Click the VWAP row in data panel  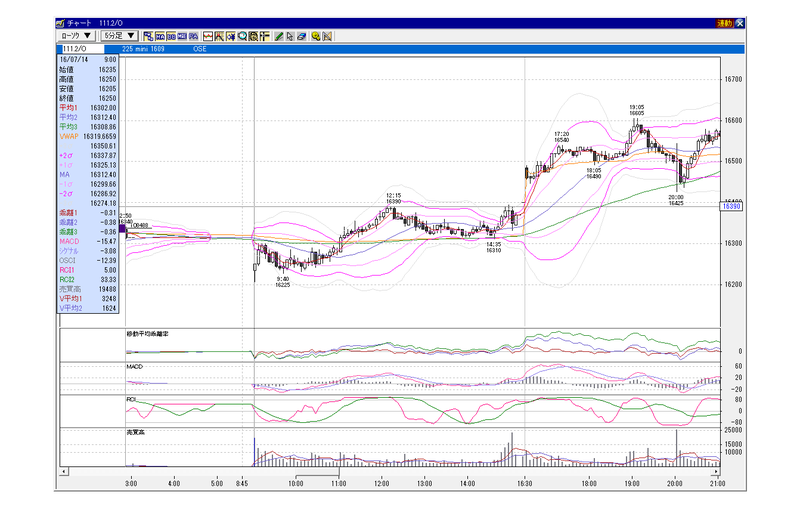click(88, 137)
